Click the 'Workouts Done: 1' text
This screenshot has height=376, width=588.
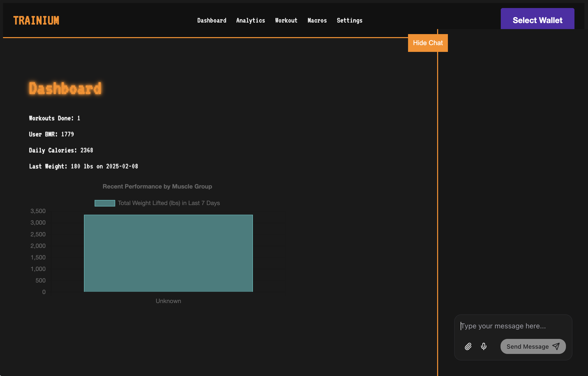tap(55, 118)
